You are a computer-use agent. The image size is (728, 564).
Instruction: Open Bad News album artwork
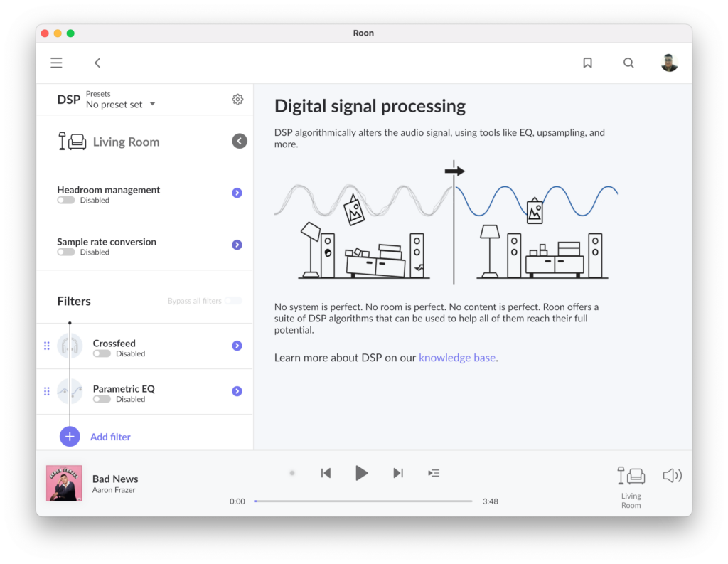pos(64,483)
